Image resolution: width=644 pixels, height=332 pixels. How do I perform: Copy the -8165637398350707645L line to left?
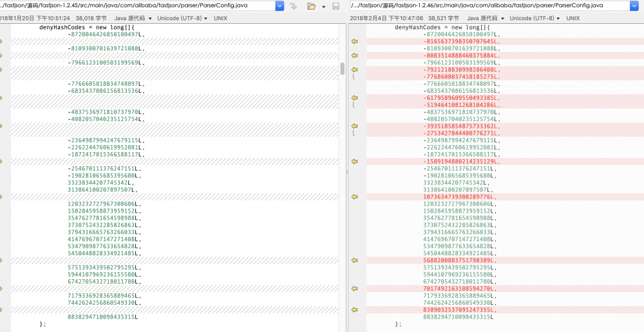(x=354, y=41)
